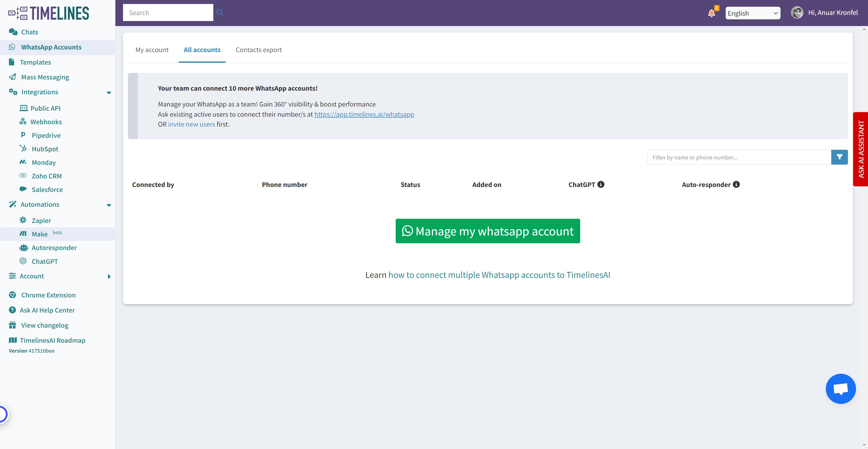Switch to the Contacts export tab
This screenshot has height=449, width=868.
click(258, 50)
